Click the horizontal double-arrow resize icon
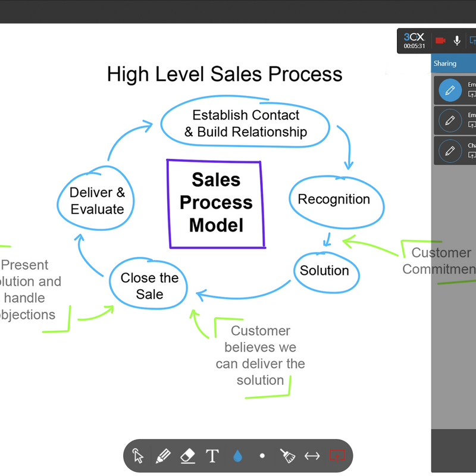476x476 pixels. (312, 456)
